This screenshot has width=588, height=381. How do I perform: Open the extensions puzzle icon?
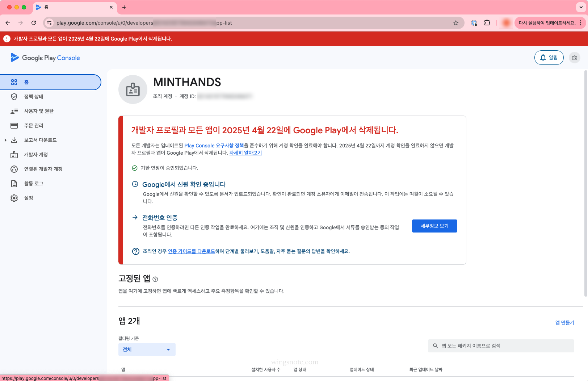(x=487, y=23)
